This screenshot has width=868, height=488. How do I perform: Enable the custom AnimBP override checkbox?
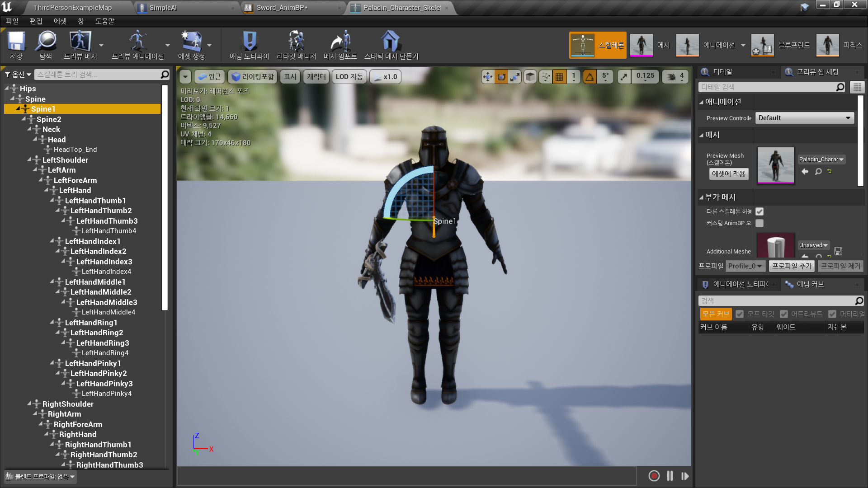759,223
